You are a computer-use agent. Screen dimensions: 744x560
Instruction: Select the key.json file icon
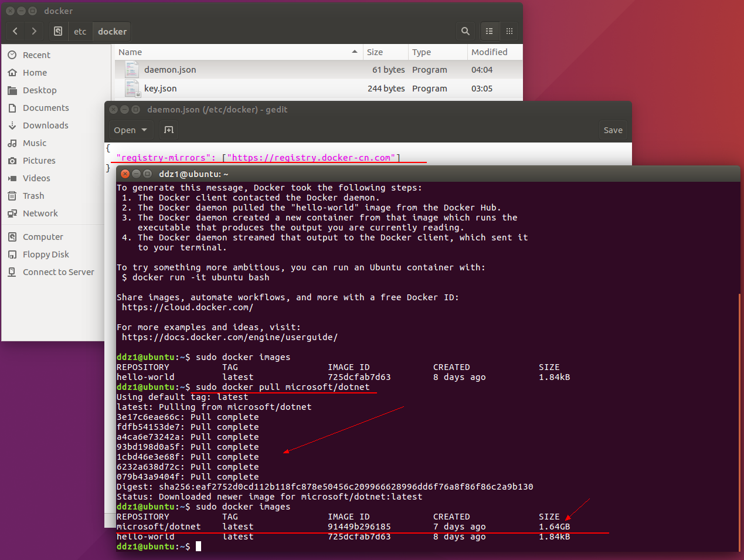click(133, 89)
